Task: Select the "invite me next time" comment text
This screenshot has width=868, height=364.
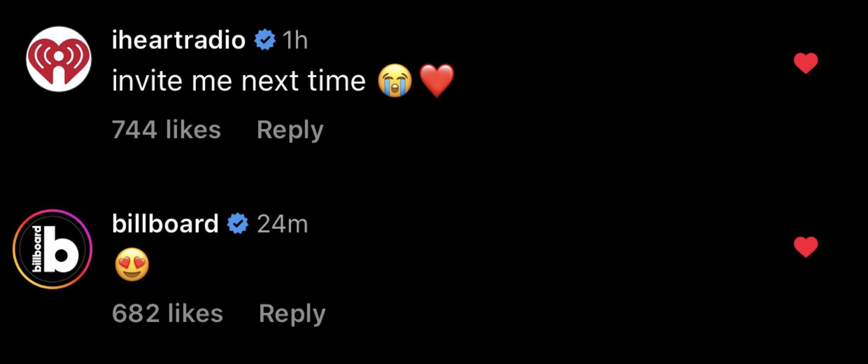Action: 238,81
